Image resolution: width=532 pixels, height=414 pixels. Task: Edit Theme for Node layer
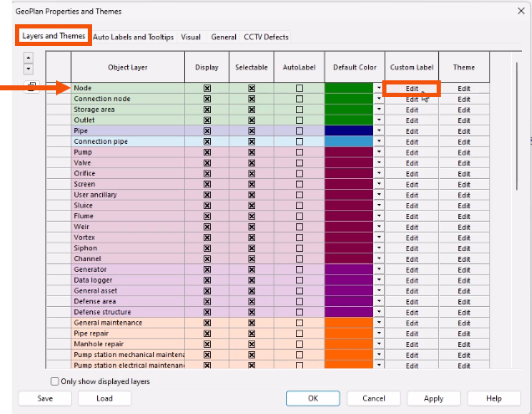[463, 89]
